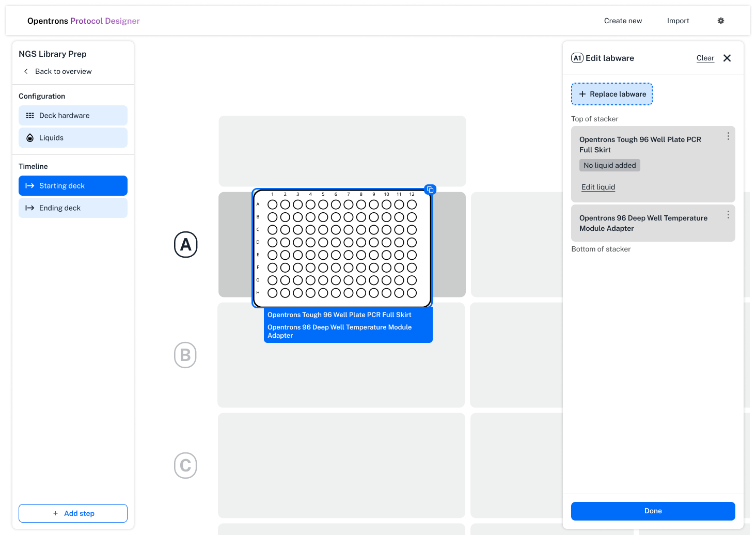
Task: Open settings gear icon
Action: tap(721, 21)
